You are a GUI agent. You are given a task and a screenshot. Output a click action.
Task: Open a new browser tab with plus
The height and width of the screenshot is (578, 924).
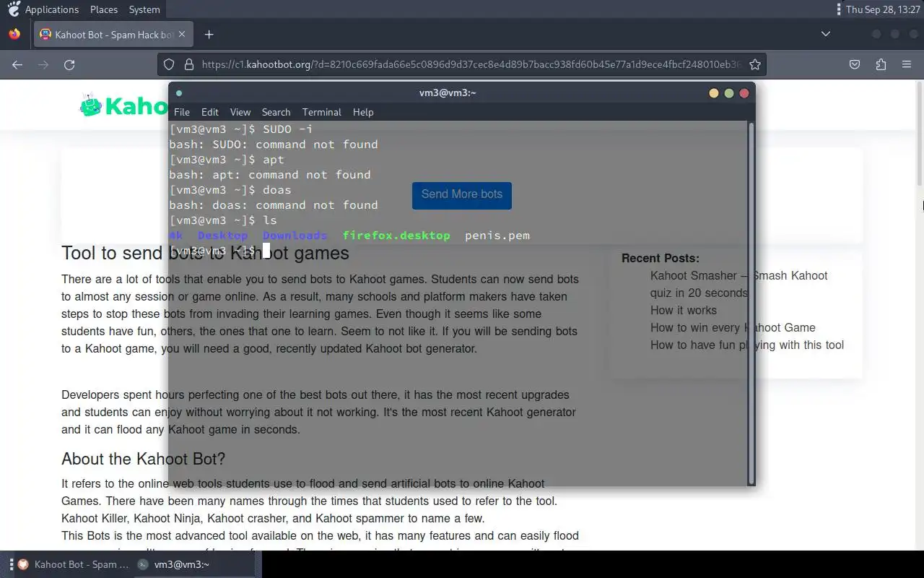point(209,34)
